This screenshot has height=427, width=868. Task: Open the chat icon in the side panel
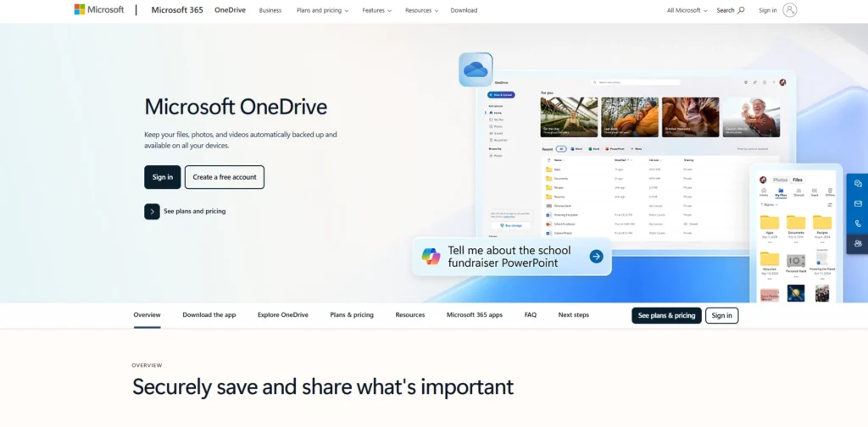858,184
